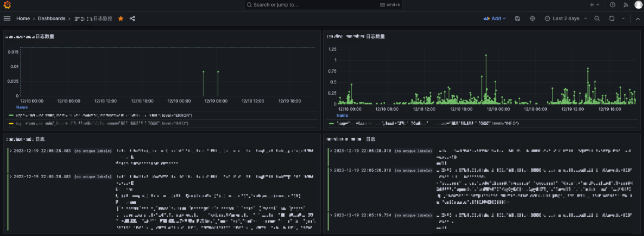Click the spike near 12/19 06:00 in left chart
The height and width of the screenshot is (236, 644).
218,72
